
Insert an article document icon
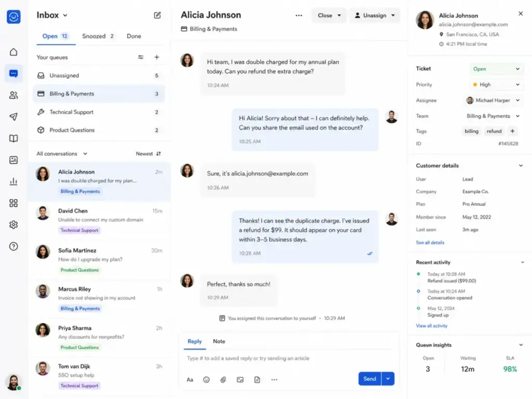(x=257, y=380)
